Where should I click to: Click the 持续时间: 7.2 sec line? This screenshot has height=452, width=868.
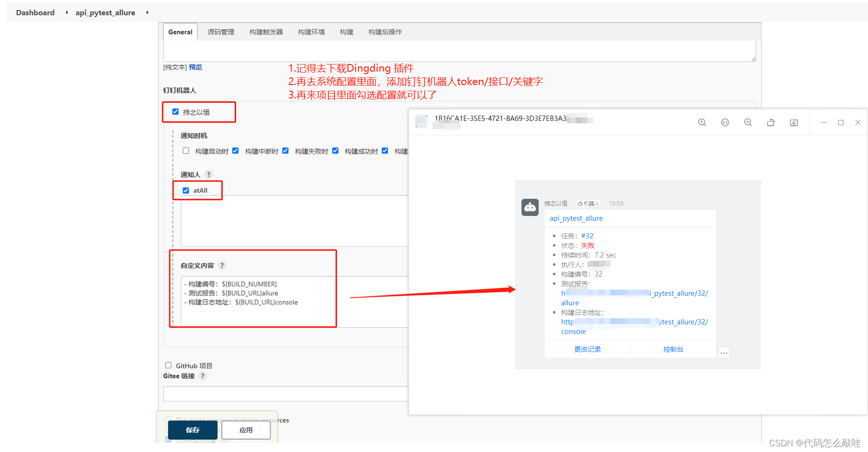[588, 255]
